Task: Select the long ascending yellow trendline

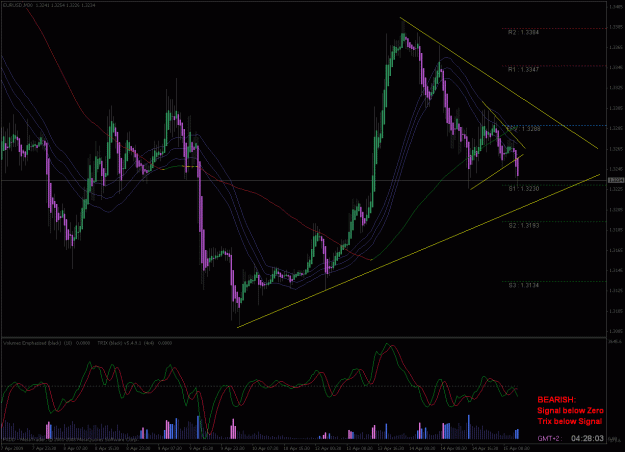Action: (419, 251)
